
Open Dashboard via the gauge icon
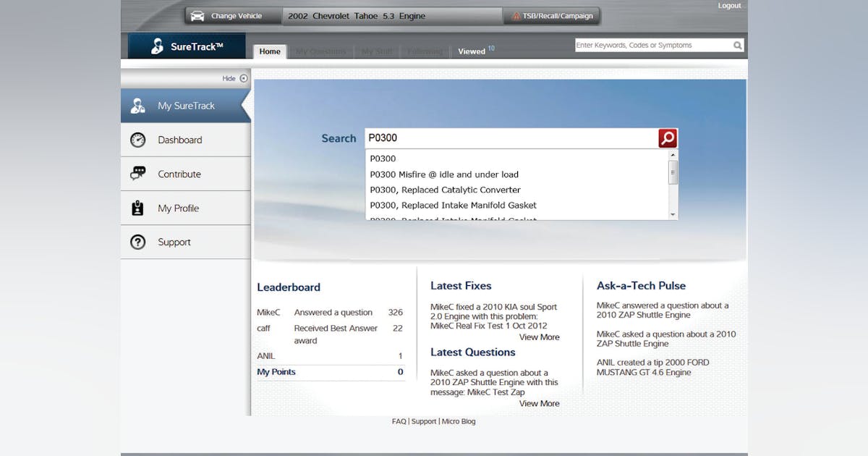[x=139, y=140]
